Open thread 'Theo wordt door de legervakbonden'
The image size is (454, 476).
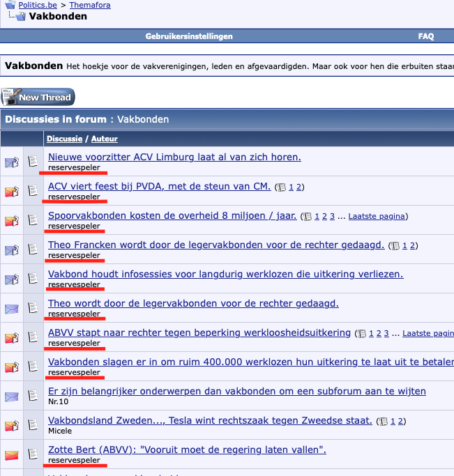[193, 303]
